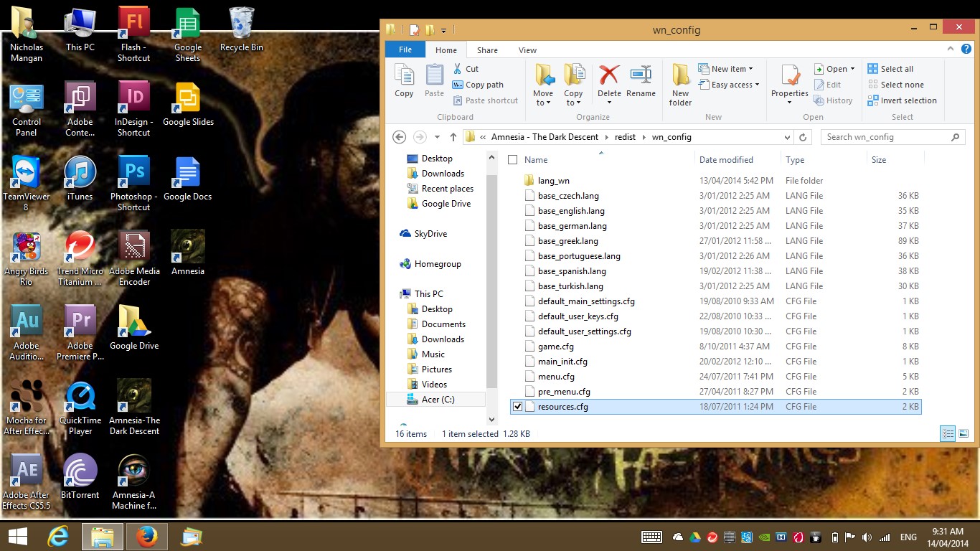
Task: Toggle the select-all checkbox in the header
Action: point(512,160)
